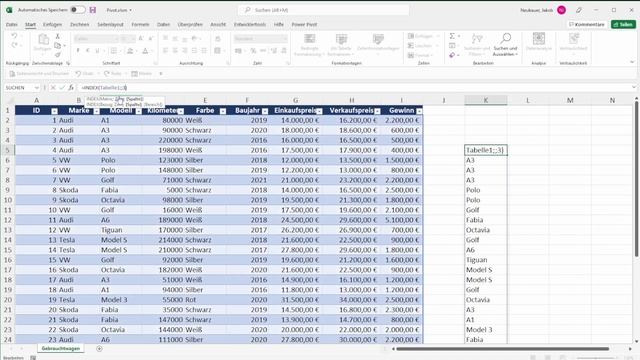Open the Kilometer column filter dropdown

tap(181, 111)
